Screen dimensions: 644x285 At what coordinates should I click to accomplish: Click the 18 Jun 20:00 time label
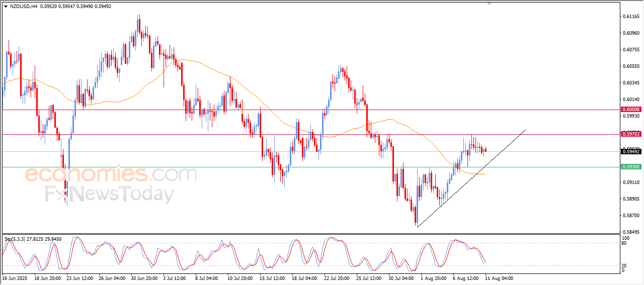click(x=47, y=277)
